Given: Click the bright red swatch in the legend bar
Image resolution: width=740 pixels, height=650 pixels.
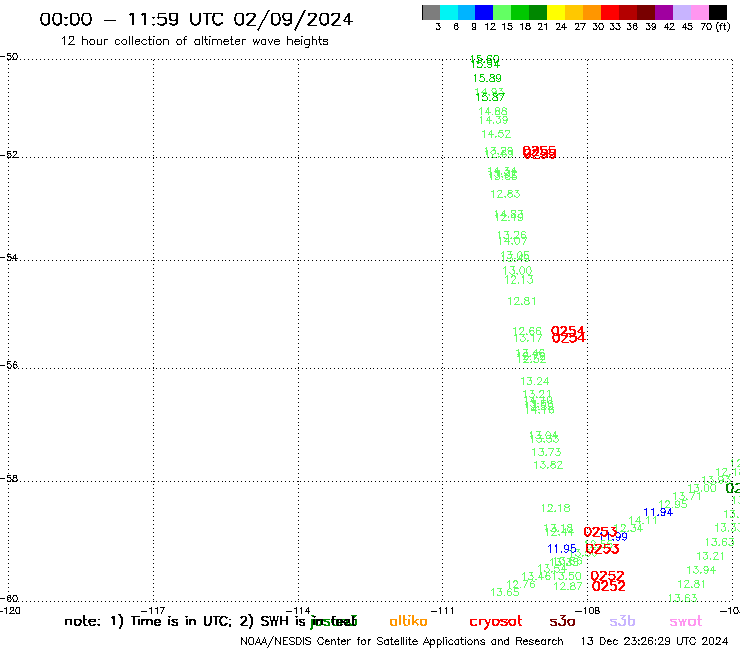Looking at the screenshot, I should coord(610,12).
